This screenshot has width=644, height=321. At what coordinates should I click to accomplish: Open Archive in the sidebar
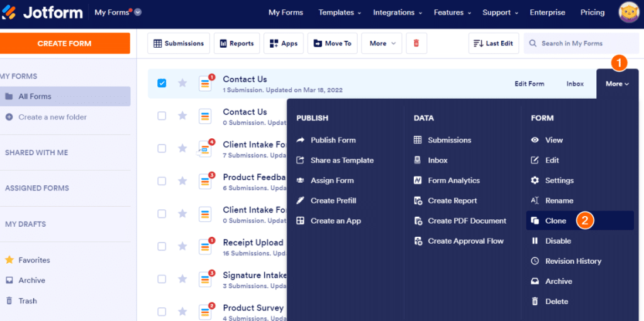[25, 280]
